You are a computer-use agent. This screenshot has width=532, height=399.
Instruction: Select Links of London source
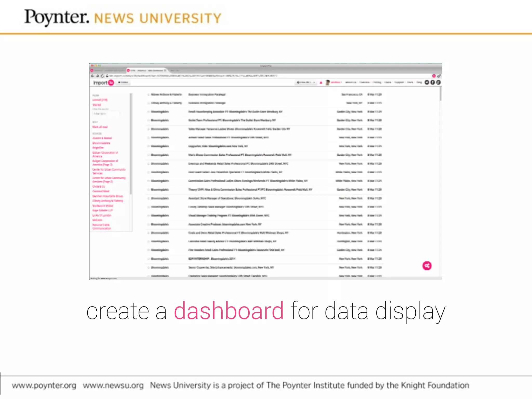coord(102,215)
